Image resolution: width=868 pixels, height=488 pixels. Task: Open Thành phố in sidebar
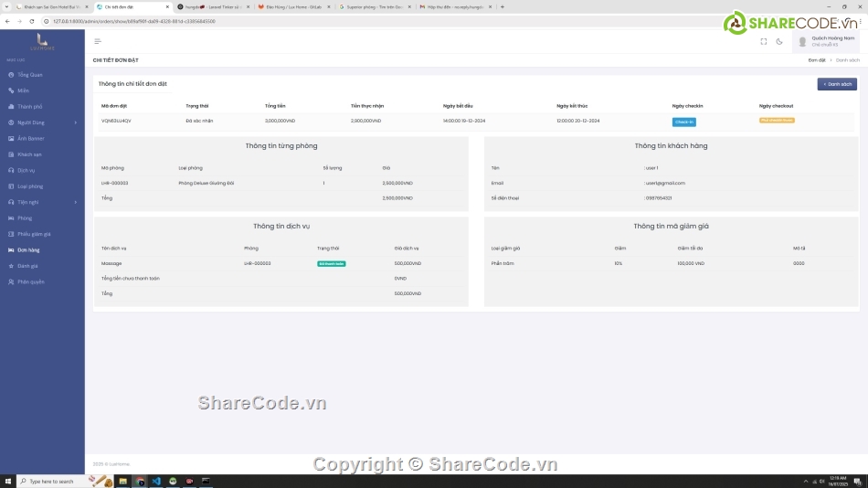pyautogui.click(x=30, y=107)
